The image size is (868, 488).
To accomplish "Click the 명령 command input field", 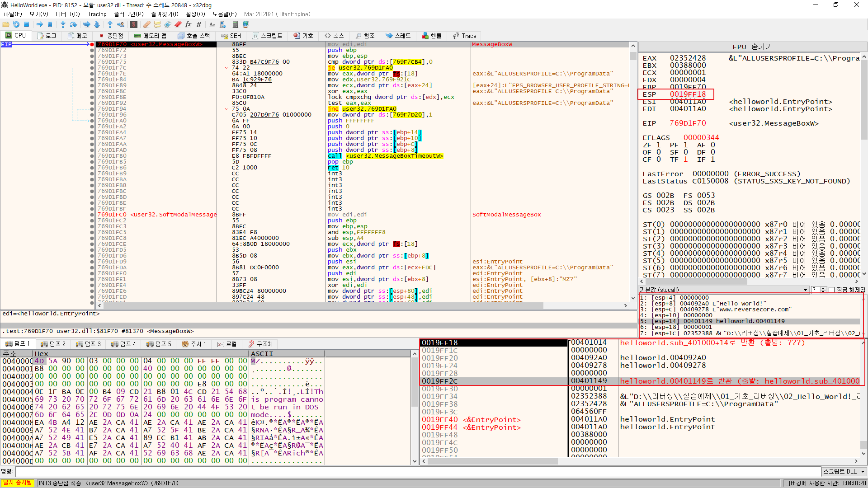I will pyautogui.click(x=418, y=471).
